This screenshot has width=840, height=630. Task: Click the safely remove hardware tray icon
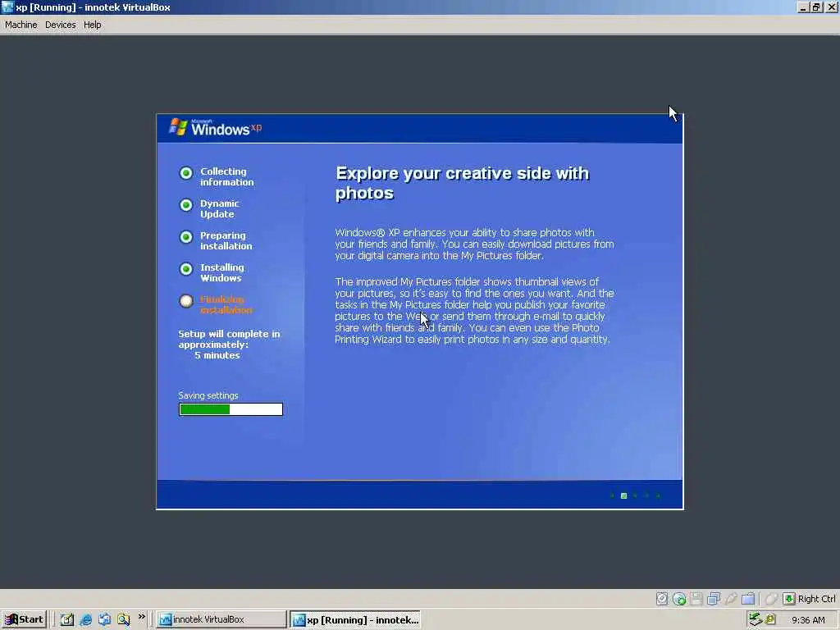click(x=756, y=619)
